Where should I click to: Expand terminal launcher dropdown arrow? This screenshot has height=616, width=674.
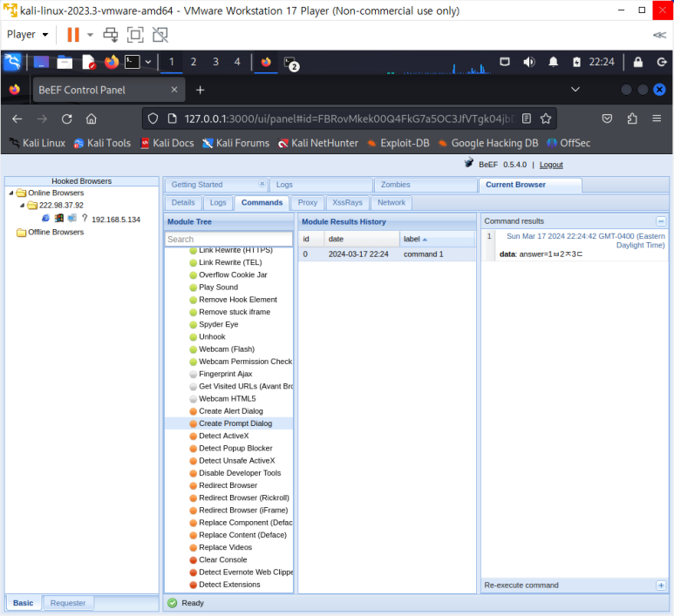click(148, 62)
